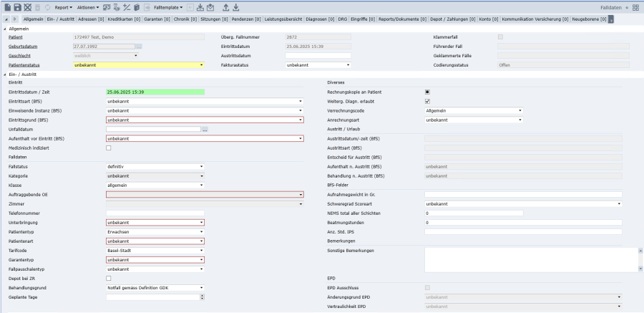The image size is (644, 313).
Task: Click the plus/minus toolbar icon
Action: coord(127,7)
